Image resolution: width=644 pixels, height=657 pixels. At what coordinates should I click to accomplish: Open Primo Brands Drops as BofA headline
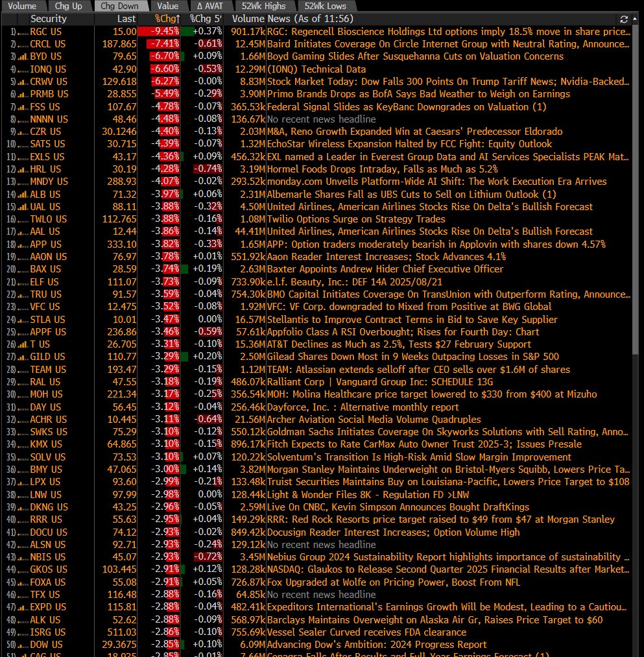pos(418,94)
